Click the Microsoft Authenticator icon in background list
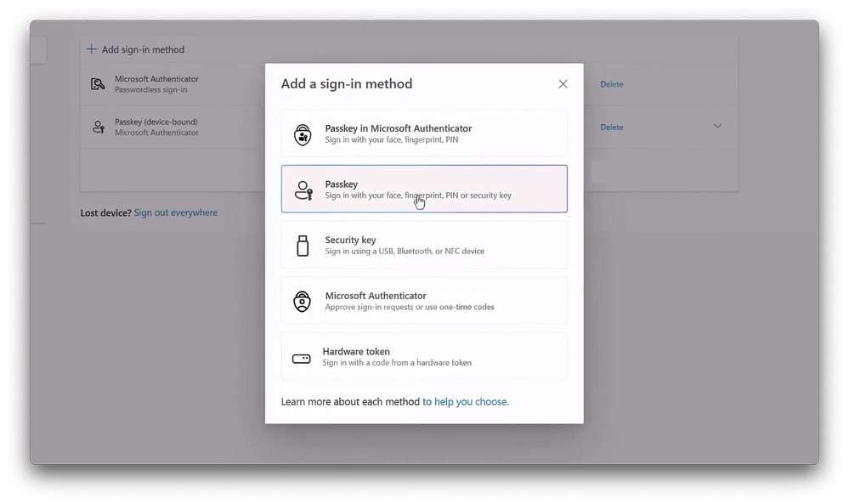Screen dimensions: 849x504 coord(98,84)
